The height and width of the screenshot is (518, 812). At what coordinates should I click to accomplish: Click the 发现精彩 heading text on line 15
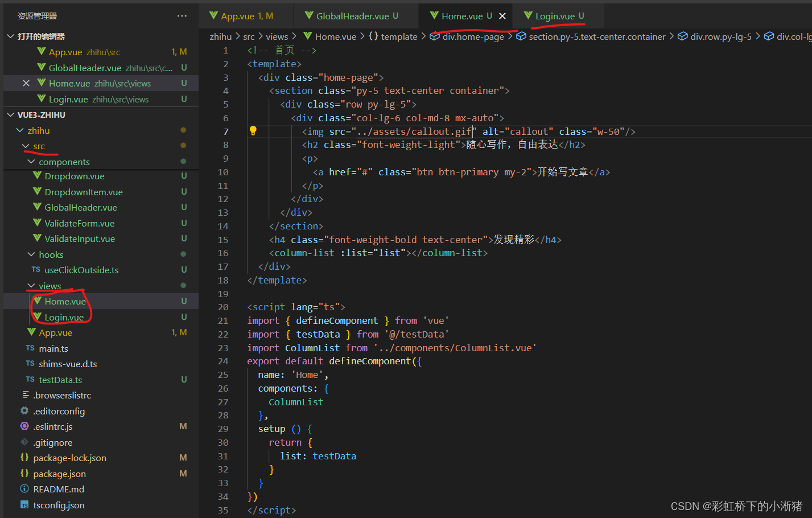click(x=514, y=240)
